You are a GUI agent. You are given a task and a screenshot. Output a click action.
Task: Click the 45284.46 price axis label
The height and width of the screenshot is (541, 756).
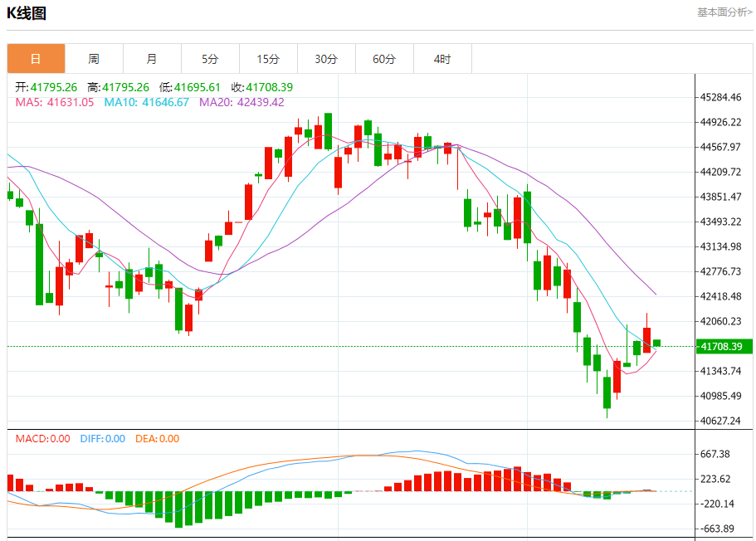721,97
